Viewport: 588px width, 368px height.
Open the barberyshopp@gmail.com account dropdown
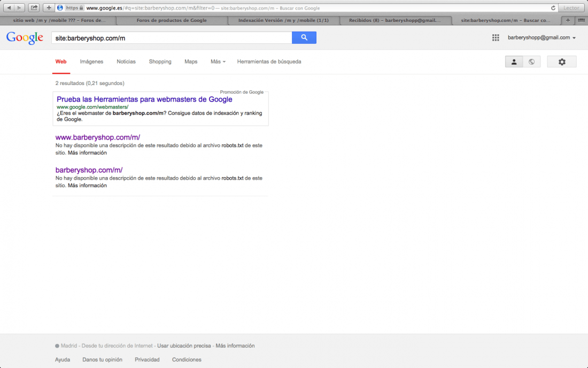click(x=541, y=37)
